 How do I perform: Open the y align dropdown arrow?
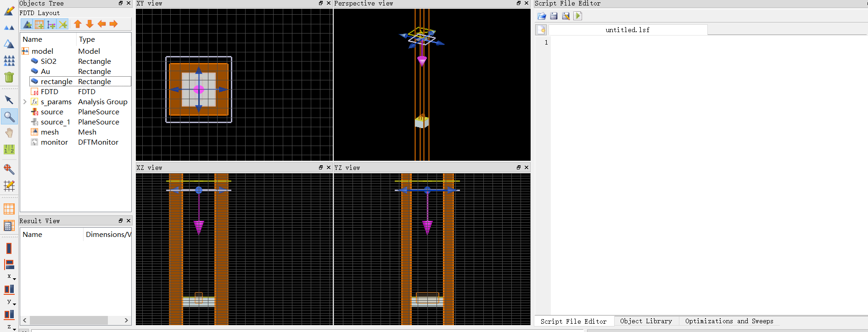click(14, 304)
